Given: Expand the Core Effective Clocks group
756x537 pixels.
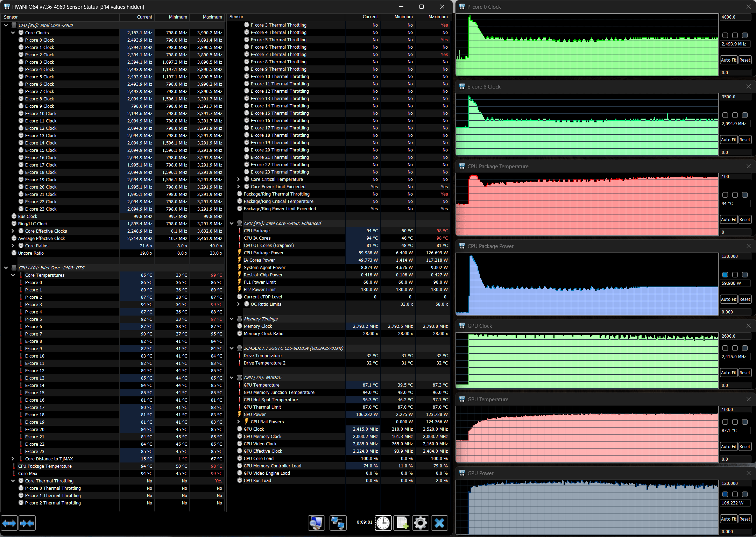Looking at the screenshot, I should 13,231.
